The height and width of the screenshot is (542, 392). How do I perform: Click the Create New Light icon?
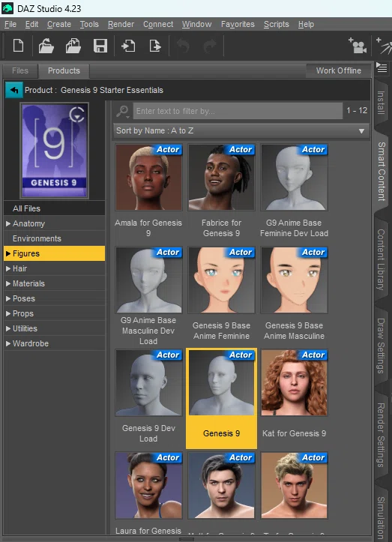click(384, 45)
